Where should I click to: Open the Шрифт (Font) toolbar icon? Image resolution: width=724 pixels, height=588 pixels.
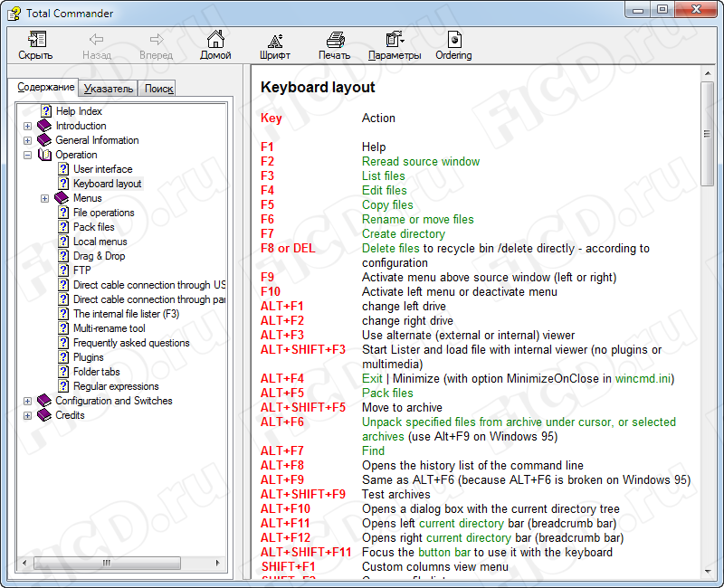pos(275,41)
